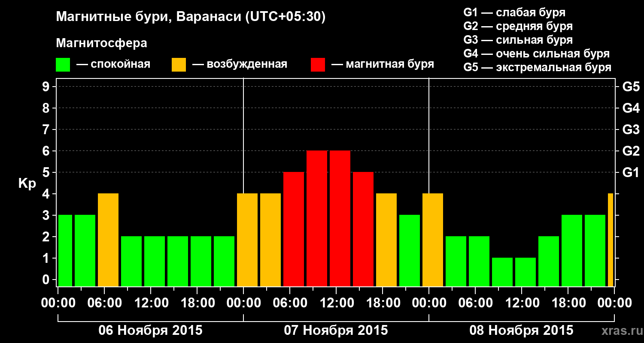The width and height of the screenshot is (644, 343).
Task: Click the 'Kp' axis title
Action: (x=27, y=184)
